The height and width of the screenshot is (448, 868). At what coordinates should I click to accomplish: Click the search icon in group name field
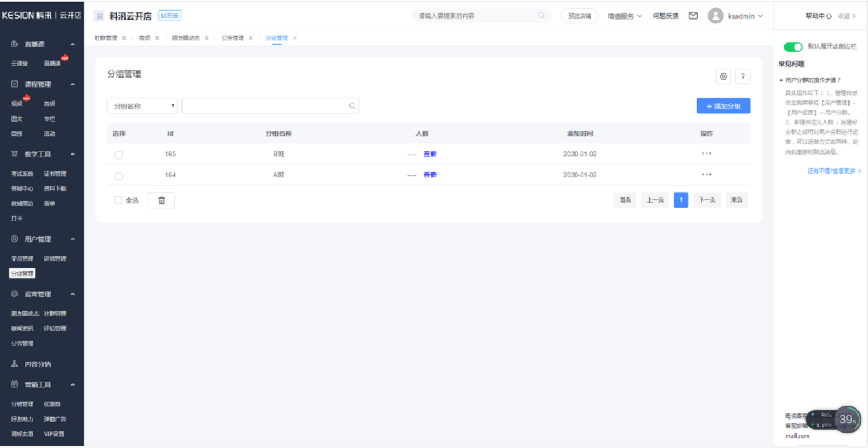[x=352, y=106]
